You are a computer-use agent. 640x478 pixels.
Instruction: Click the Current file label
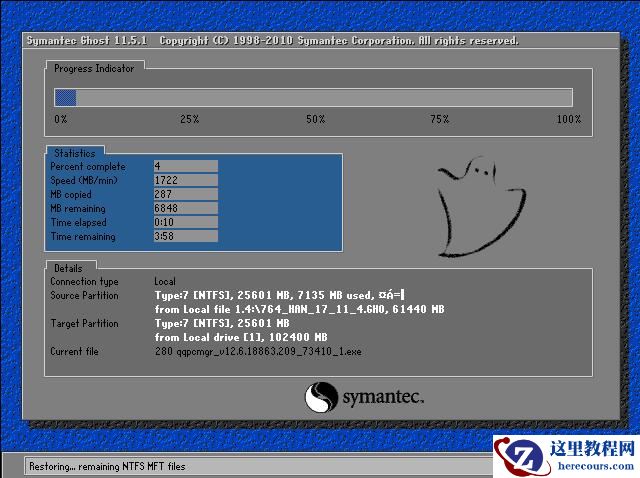pos(74,351)
